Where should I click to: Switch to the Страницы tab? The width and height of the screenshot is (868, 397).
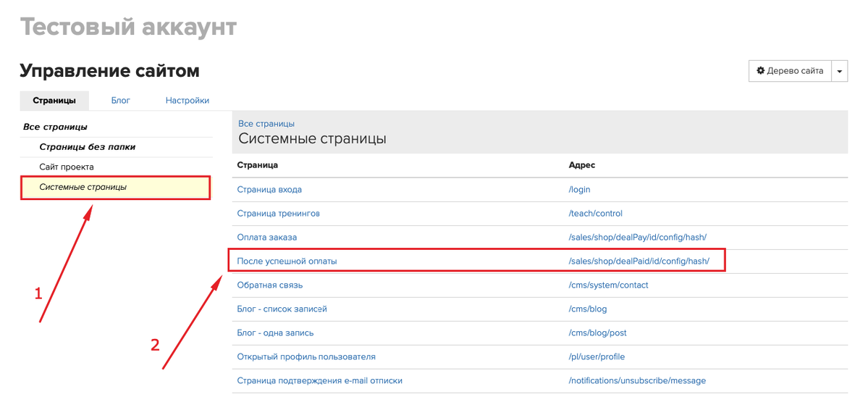coord(54,101)
